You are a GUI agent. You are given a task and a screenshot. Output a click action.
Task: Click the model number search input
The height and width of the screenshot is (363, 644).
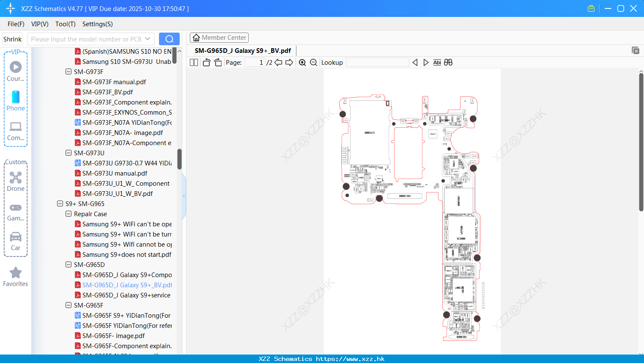pos(87,39)
